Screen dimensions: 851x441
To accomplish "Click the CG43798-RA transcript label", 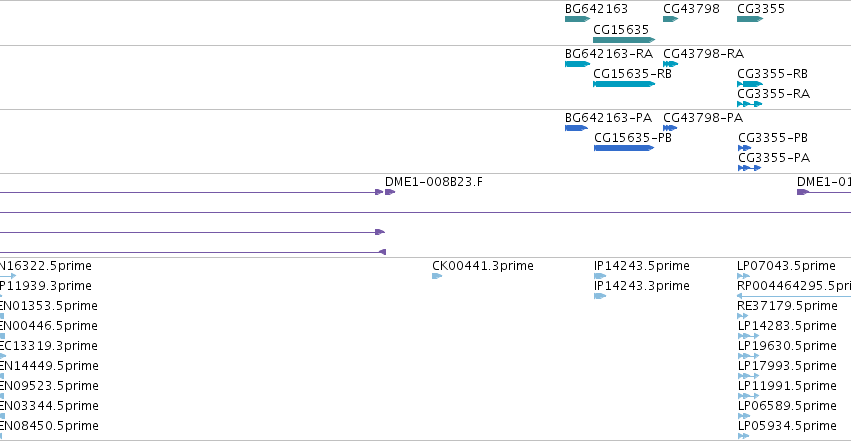I will tap(703, 54).
